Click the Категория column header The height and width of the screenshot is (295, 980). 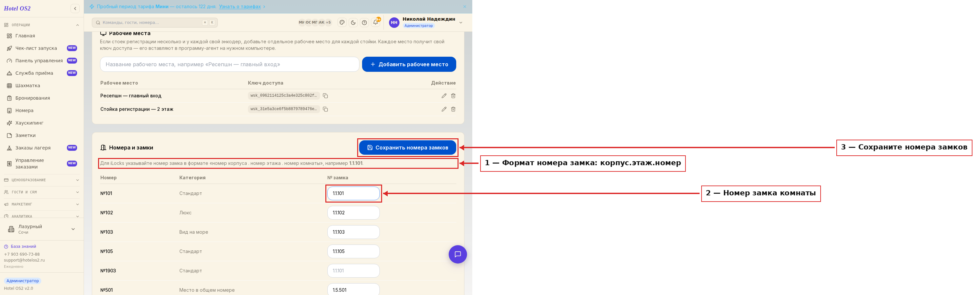193,178
